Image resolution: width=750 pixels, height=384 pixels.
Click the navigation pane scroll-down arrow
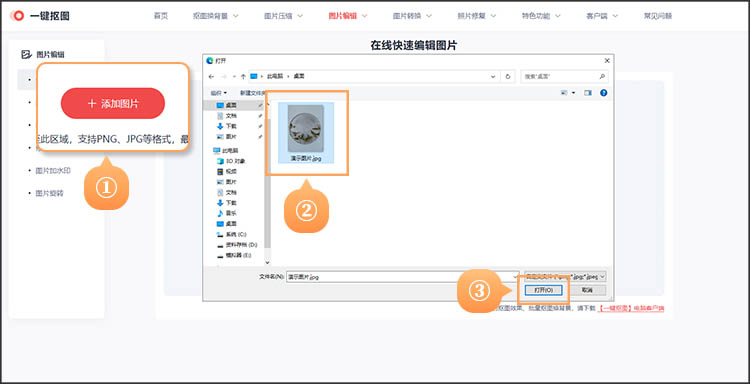pos(267,262)
